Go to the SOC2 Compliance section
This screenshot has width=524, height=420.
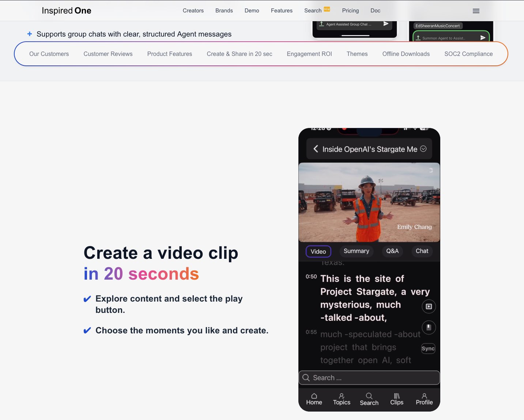click(468, 54)
